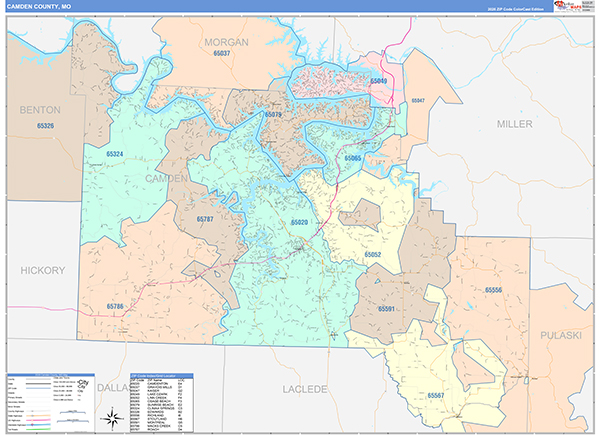
Task: Click the compass rose north arrow symbol
Action: click(x=112, y=419)
